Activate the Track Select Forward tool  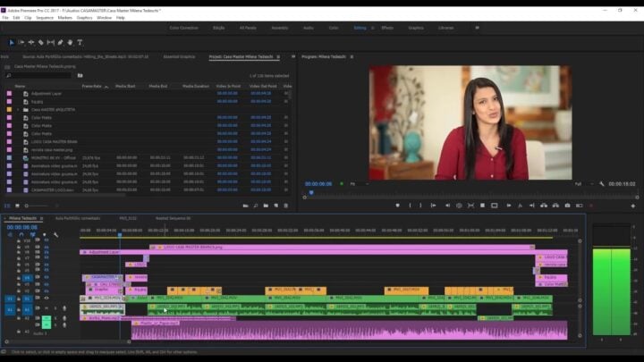(21, 42)
